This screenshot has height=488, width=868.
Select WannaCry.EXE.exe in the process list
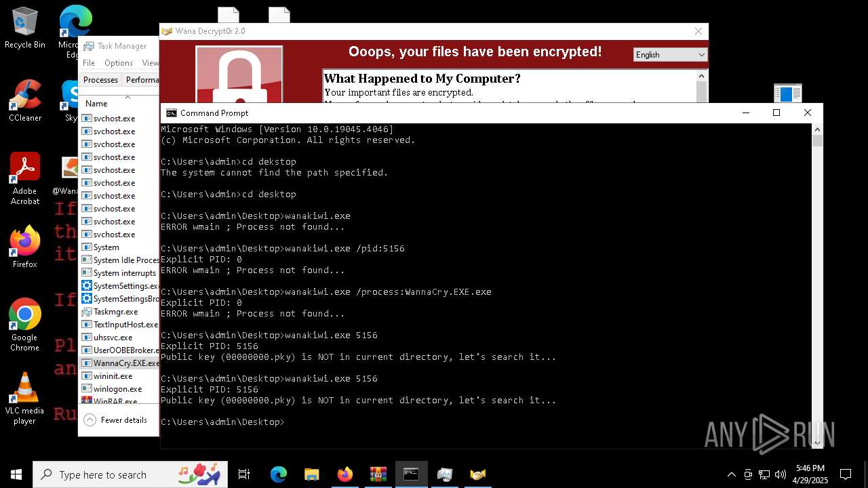coord(120,363)
